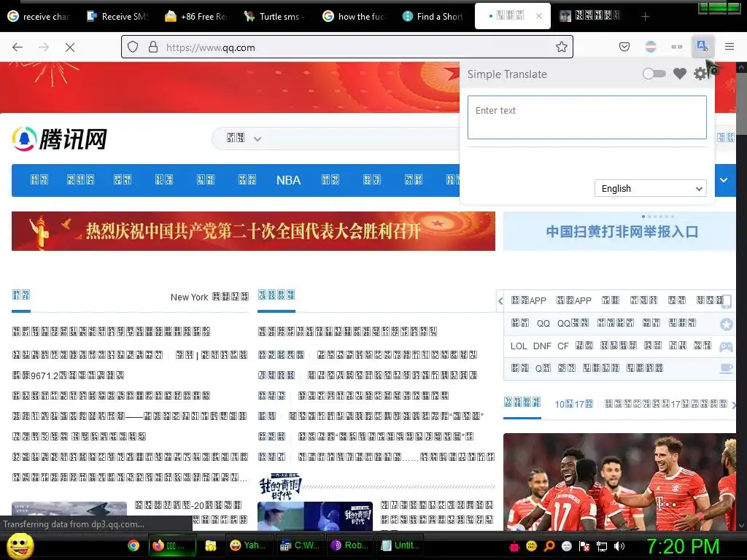This screenshot has height=560, width=747.
Task: Click the QQ link in services panel
Action: [543, 323]
